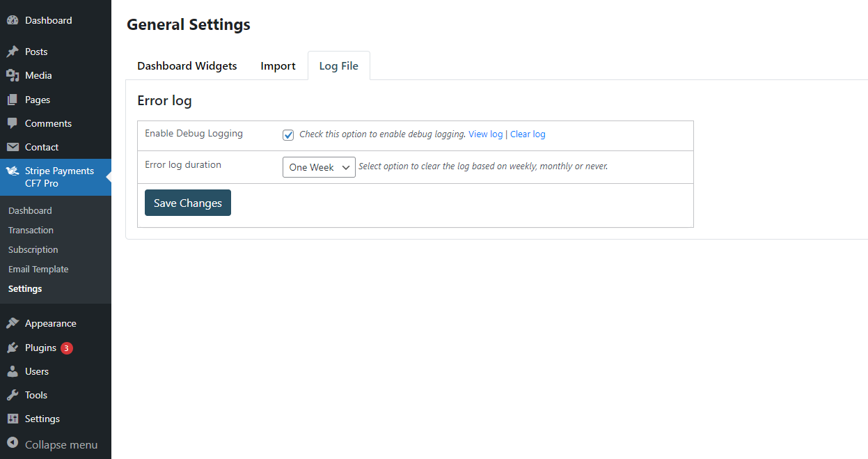Switch to the Dashboard Widgets tab
Viewport: 868px width, 459px height.
[x=187, y=66]
